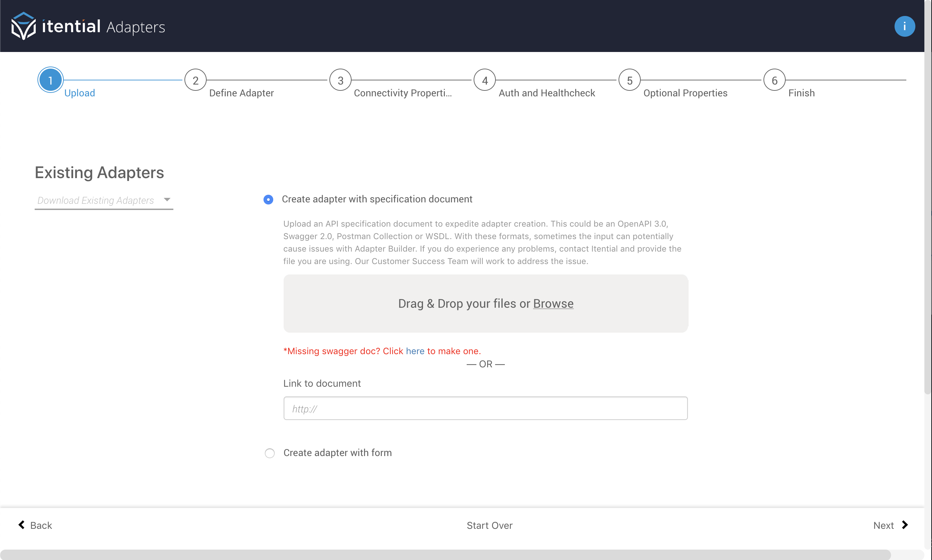Image resolution: width=932 pixels, height=560 pixels.
Task: Choose Create adapter with specification document
Action: 268,199
